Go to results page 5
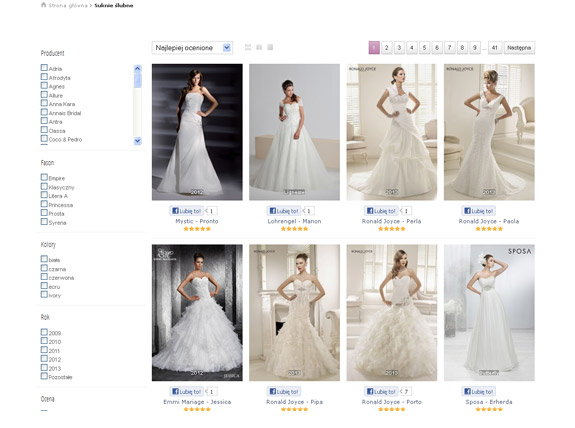Image resolution: width=575 pixels, height=428 pixels. [x=424, y=48]
